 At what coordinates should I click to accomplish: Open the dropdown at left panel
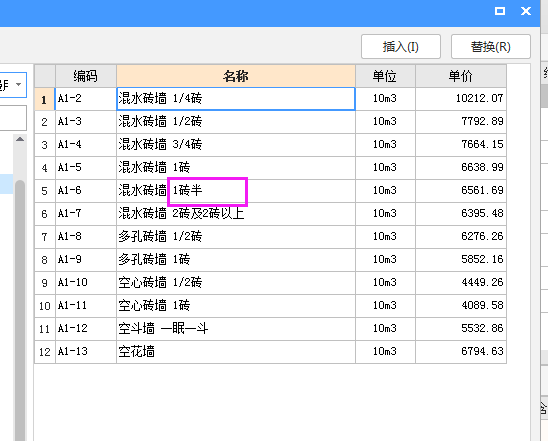coord(18,85)
